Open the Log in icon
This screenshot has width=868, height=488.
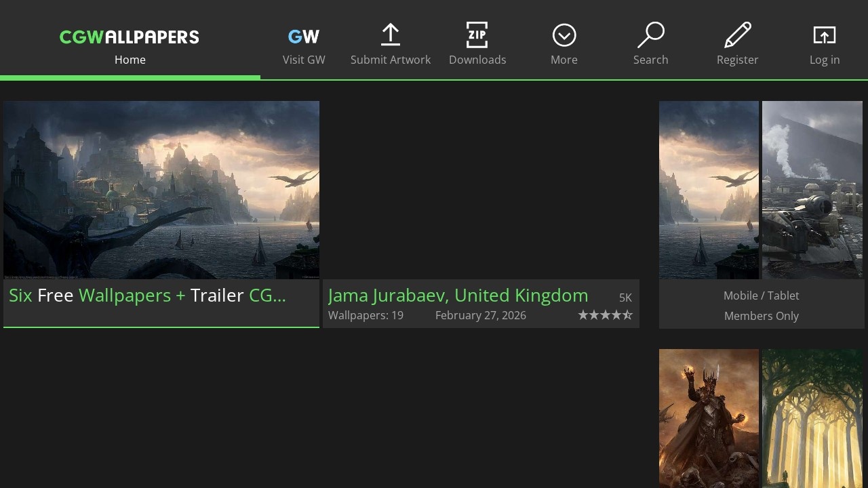pos(824,34)
